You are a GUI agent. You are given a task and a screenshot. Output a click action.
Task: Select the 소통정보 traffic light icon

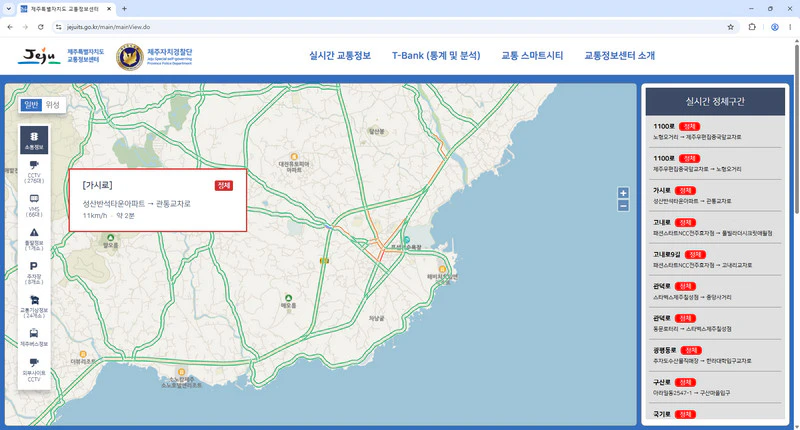pyautogui.click(x=34, y=140)
